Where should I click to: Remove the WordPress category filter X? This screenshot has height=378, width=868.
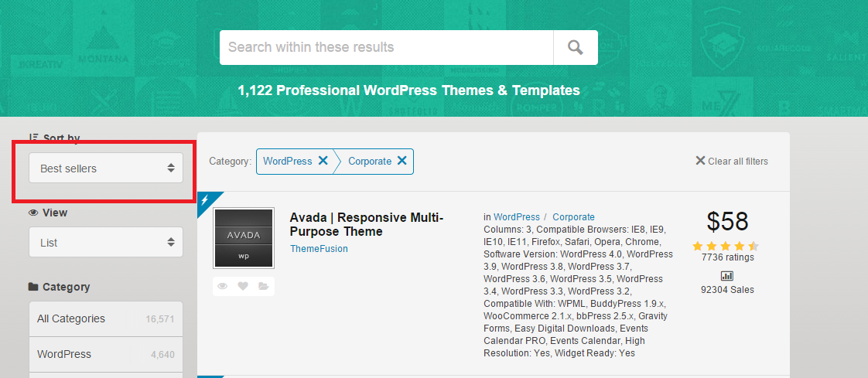[x=323, y=161]
